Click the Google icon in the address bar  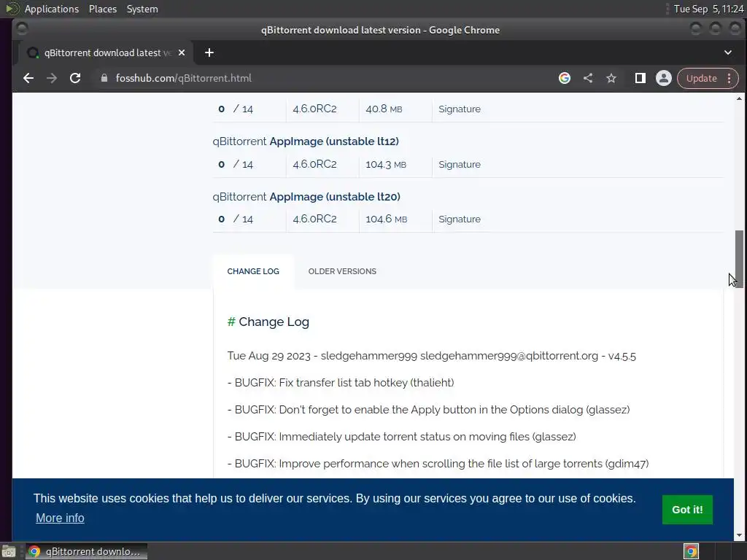tap(565, 78)
